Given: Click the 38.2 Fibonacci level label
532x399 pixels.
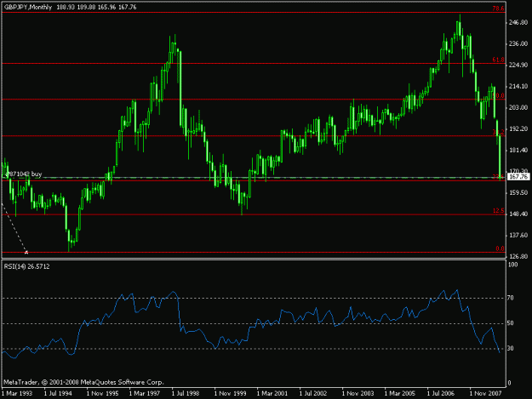Looking at the screenshot, I should (x=498, y=132).
